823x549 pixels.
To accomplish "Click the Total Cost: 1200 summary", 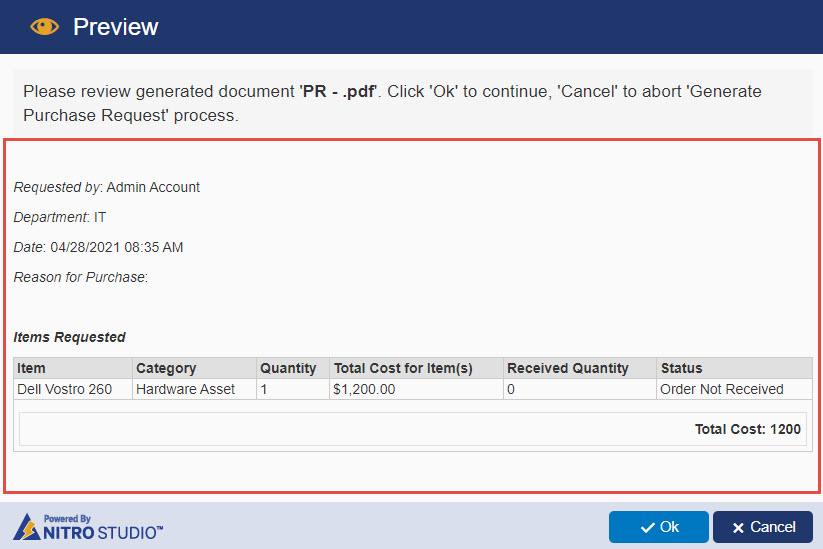I will click(x=747, y=429).
